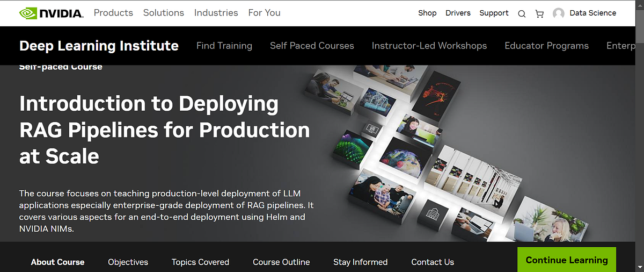
Task: Jump to the Stay Informed section
Action: 360,262
